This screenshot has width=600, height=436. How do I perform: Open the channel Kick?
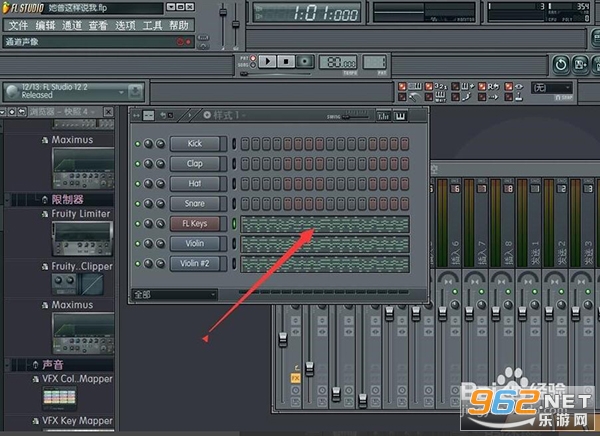pos(195,144)
